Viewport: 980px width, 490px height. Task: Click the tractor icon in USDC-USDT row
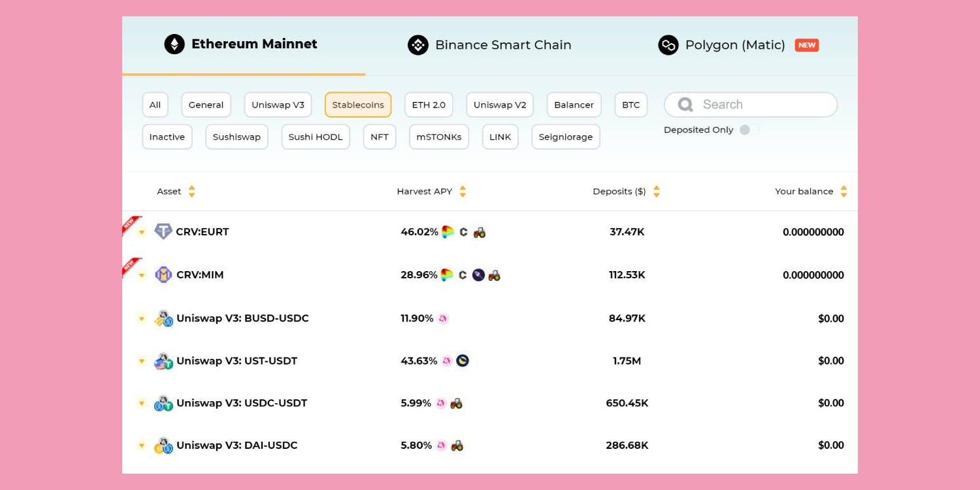(457, 403)
